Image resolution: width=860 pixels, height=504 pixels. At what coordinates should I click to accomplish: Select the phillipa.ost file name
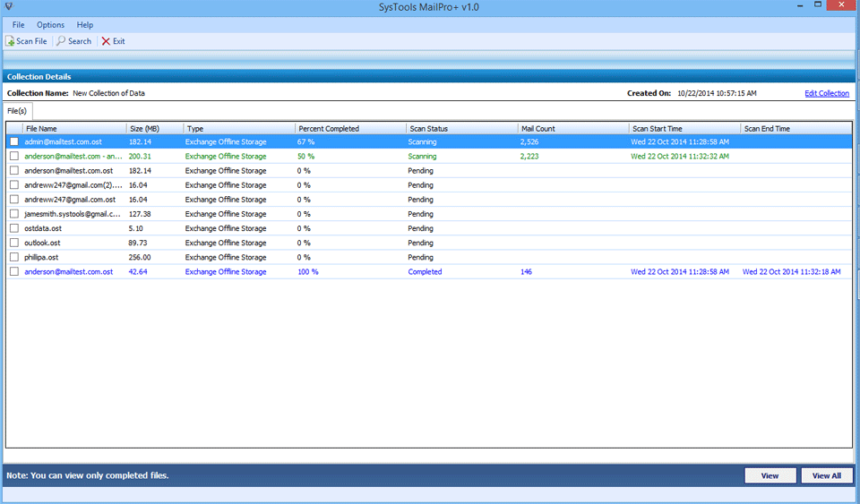[41, 257]
